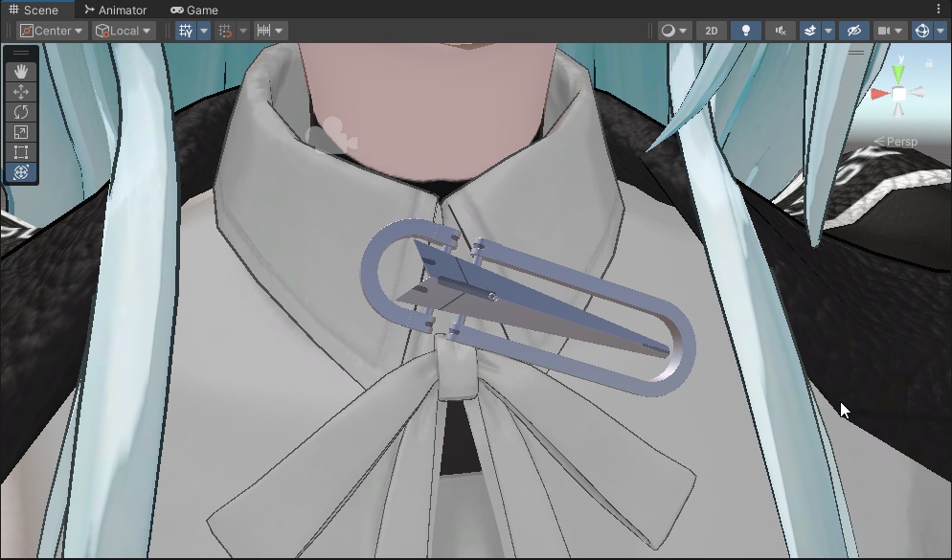952x560 pixels.
Task: Toggle scene effects button
Action: coord(810,31)
